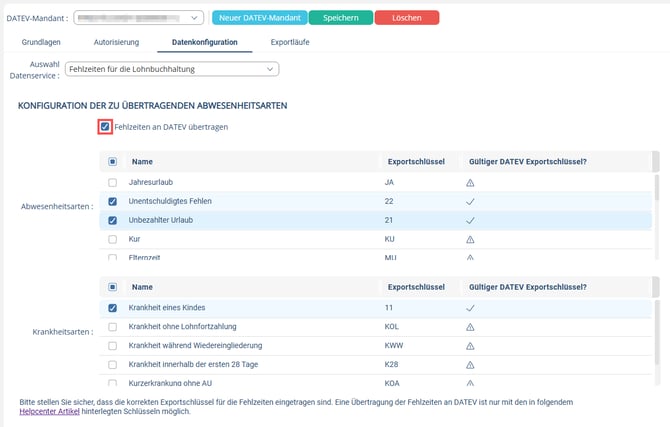The width and height of the screenshot is (670, 427).
Task: Click export key K28 in the Krankheitsarten table
Action: tap(391, 364)
